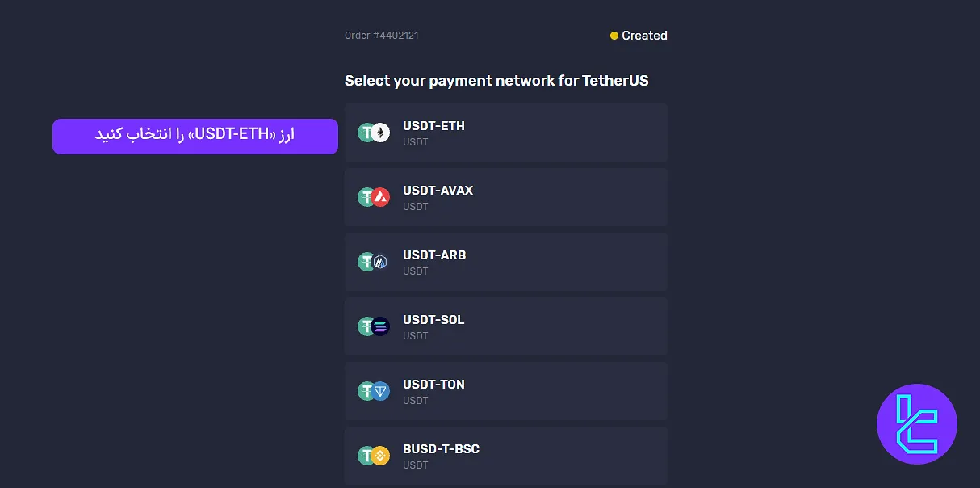Click the payment network selection heading
The height and width of the screenshot is (488, 980).
tap(496, 81)
